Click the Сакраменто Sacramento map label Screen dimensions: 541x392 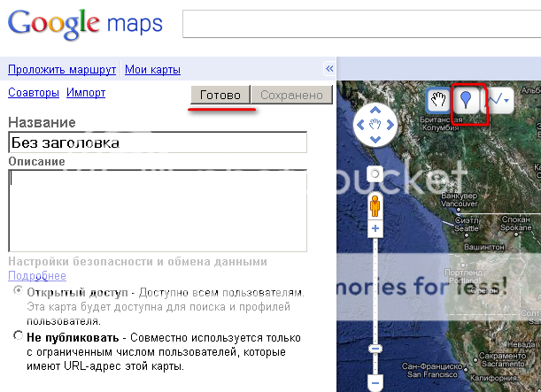[x=502, y=359]
